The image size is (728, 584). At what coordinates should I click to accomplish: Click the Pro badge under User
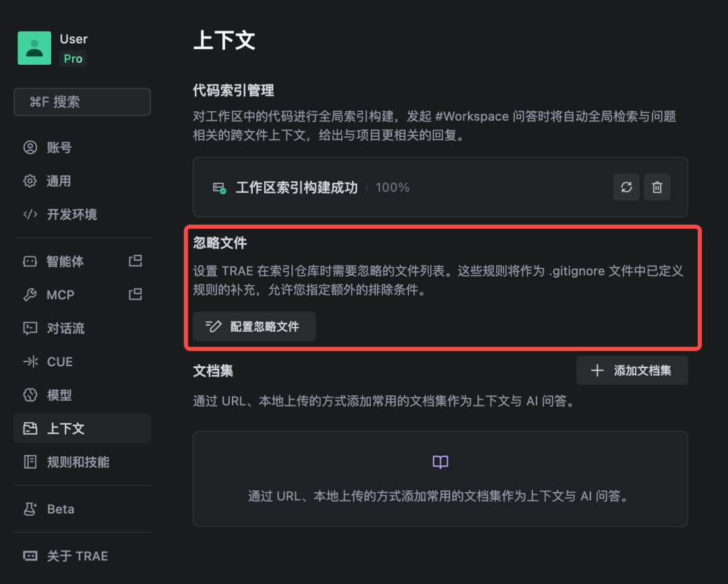(x=73, y=59)
